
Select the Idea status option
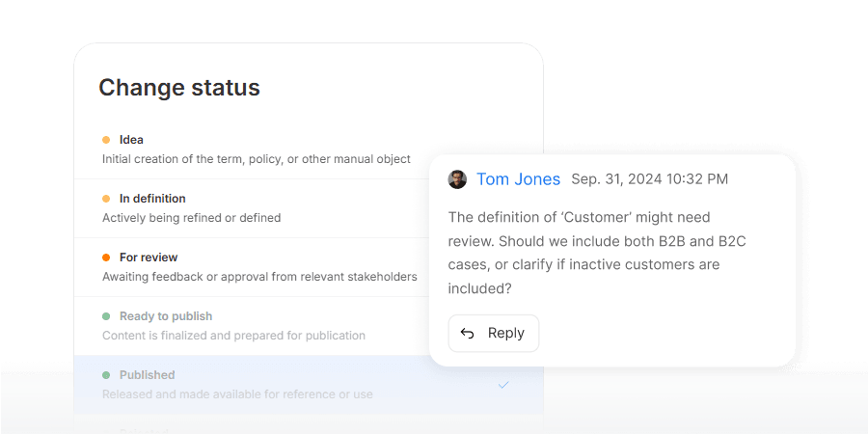pyautogui.click(x=131, y=140)
